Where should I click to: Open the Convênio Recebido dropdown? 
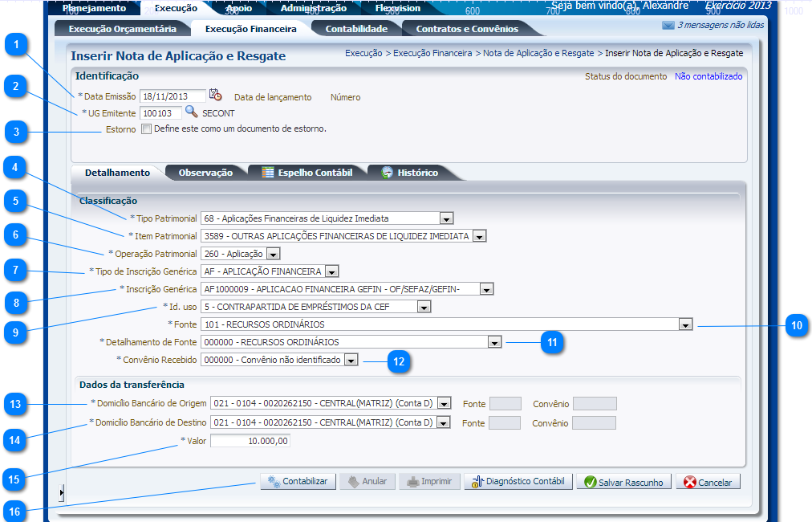pyautogui.click(x=351, y=361)
